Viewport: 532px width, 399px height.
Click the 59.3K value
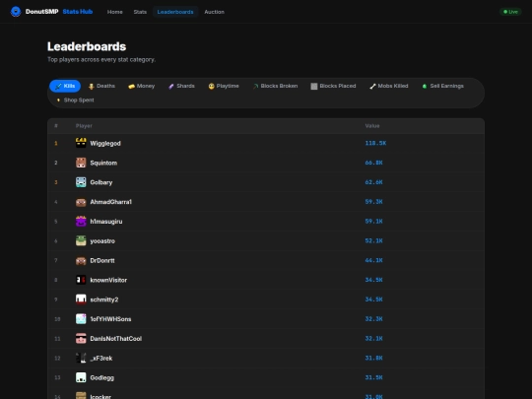pyautogui.click(x=373, y=202)
